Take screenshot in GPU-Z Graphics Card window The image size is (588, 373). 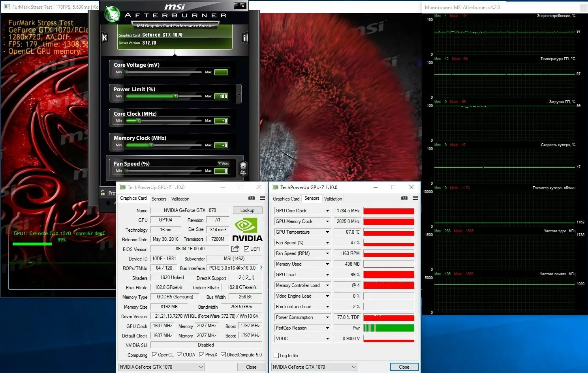coord(252,198)
